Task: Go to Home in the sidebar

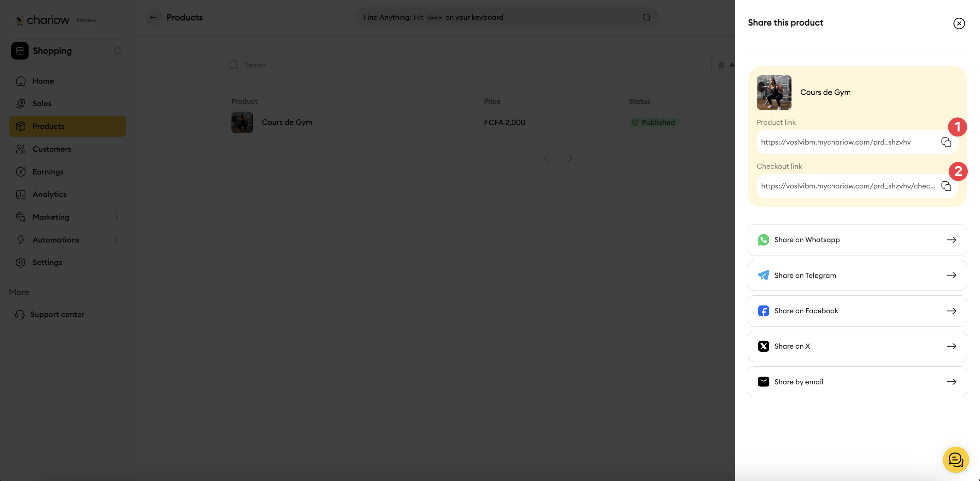Action: pos(67,81)
